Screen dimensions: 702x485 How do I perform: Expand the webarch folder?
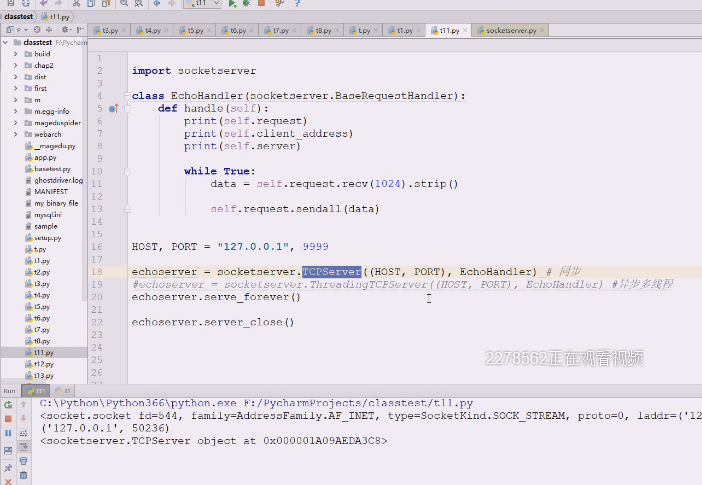click(x=16, y=134)
